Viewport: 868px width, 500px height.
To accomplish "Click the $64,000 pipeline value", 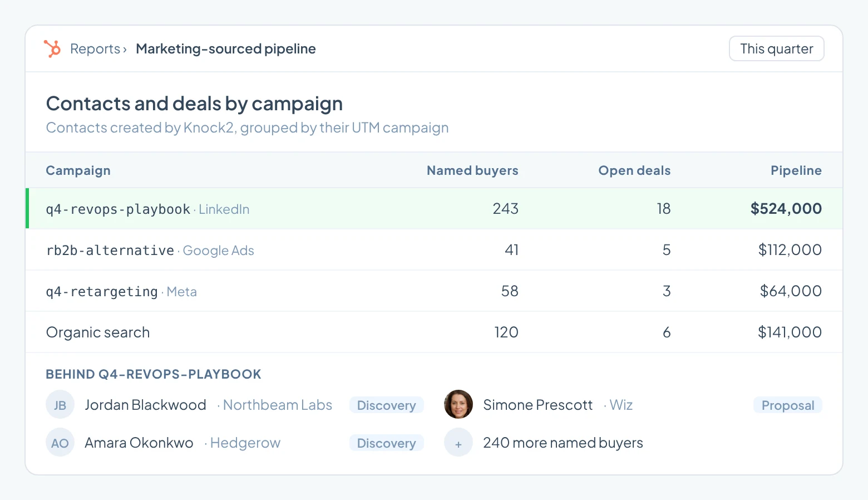I will 791,291.
